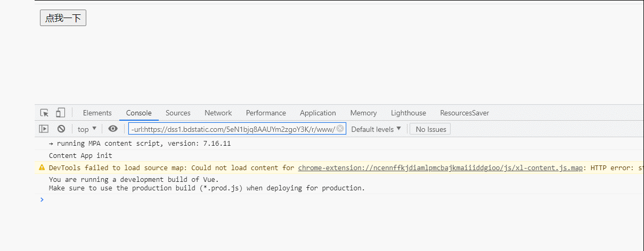Open the top context dropdown

coord(87,129)
